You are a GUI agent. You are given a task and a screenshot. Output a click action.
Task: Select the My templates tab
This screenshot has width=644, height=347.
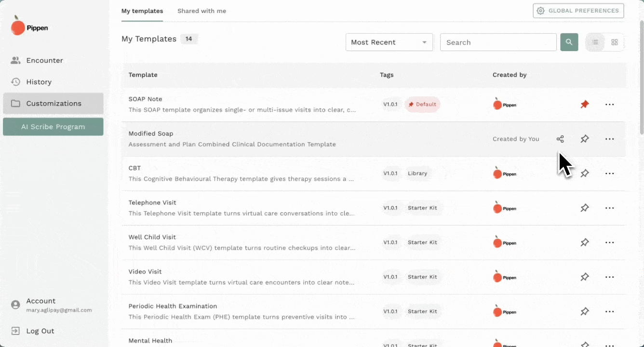pyautogui.click(x=142, y=11)
